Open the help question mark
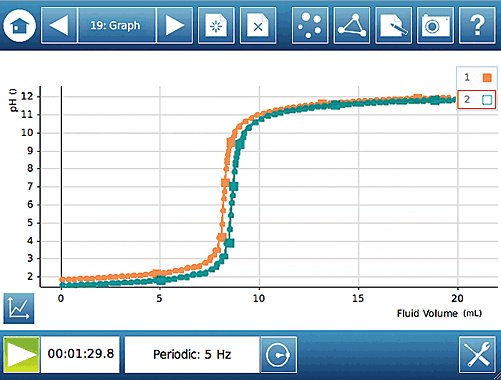This screenshot has height=380, width=501. tap(477, 26)
